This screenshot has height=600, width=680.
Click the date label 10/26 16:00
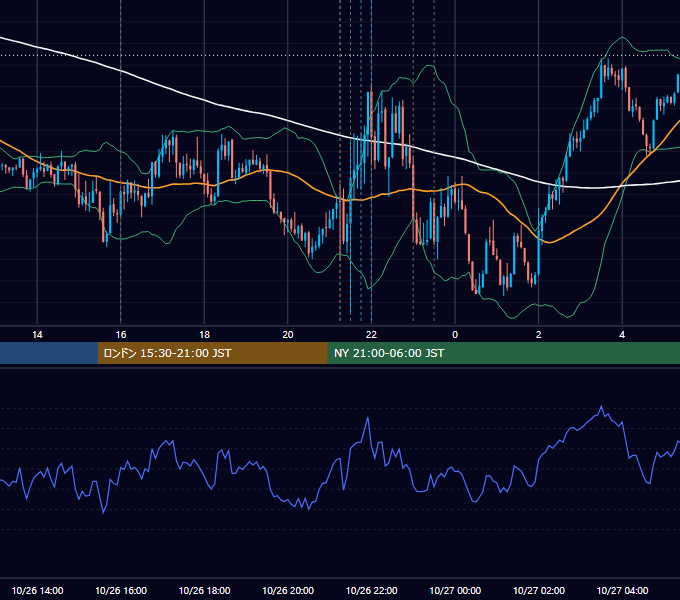pyautogui.click(x=121, y=590)
